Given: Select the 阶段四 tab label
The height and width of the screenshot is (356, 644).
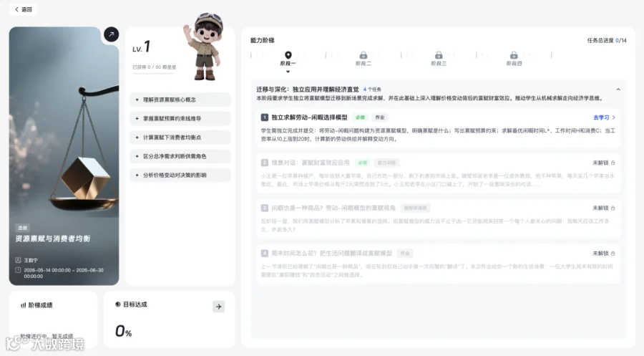Looking at the screenshot, I should coord(514,63).
